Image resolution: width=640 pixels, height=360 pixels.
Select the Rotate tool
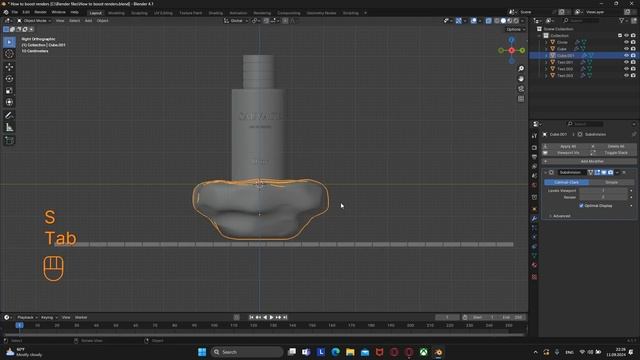[x=9, y=79]
